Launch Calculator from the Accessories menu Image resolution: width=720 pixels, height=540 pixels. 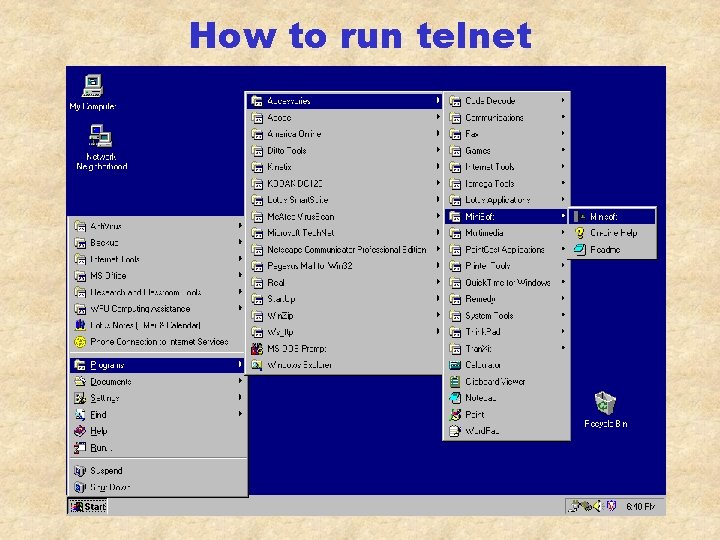tap(507, 365)
